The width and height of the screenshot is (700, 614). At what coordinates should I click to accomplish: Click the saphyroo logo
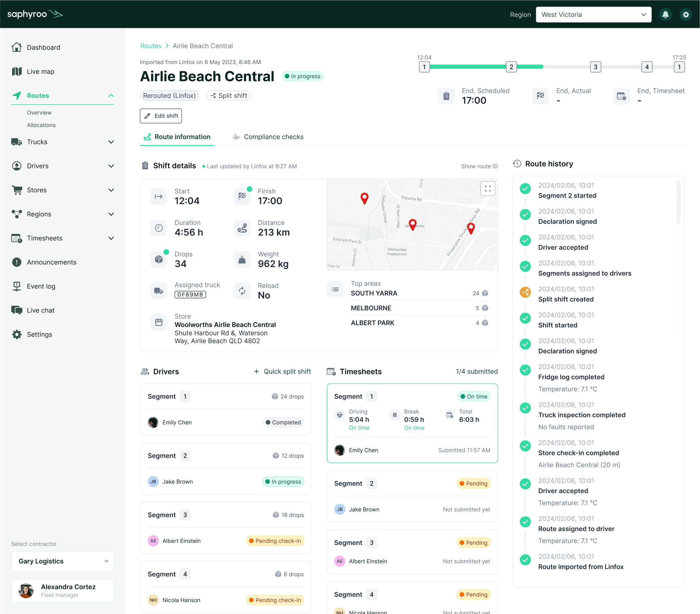point(35,14)
